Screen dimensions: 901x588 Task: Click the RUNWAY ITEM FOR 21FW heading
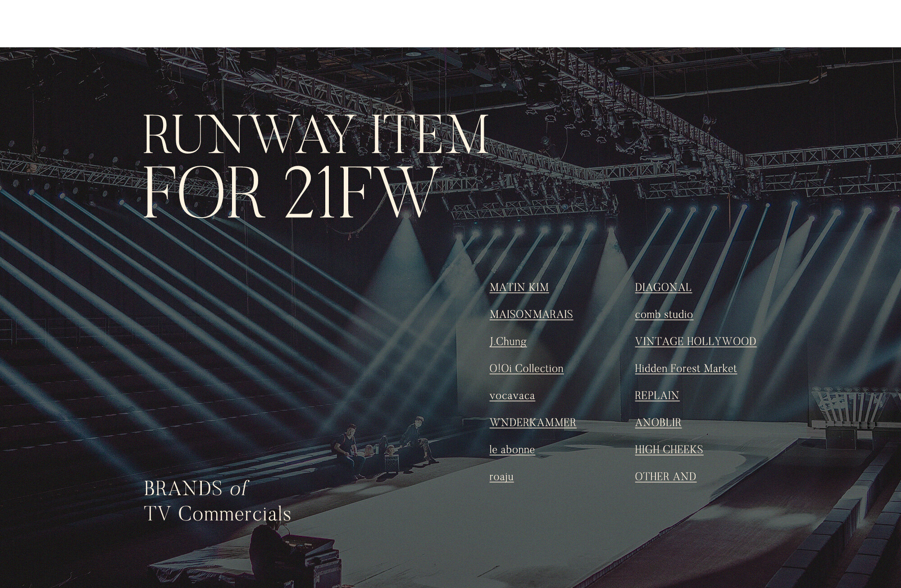point(315,166)
